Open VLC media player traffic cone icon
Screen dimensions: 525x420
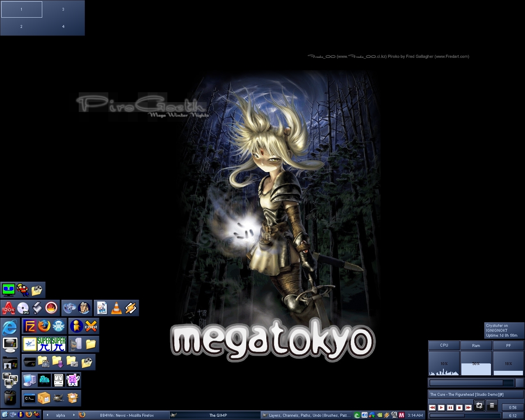(116, 308)
